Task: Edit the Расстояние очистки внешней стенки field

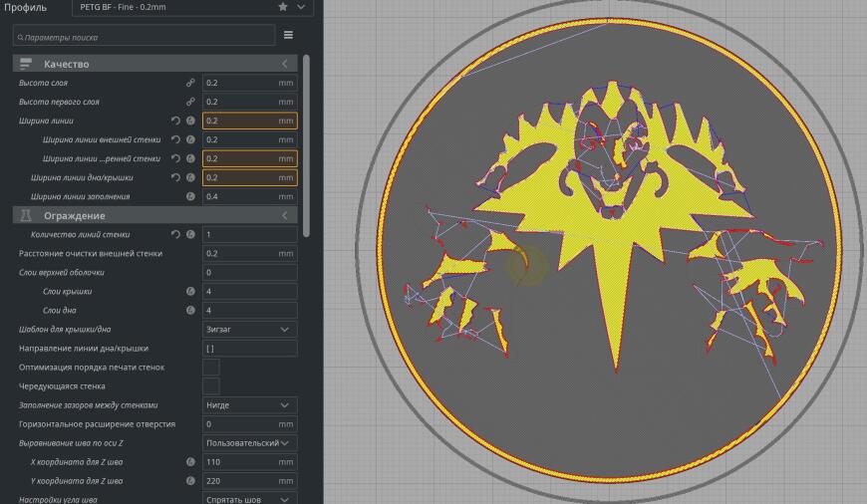Action: coord(249,253)
